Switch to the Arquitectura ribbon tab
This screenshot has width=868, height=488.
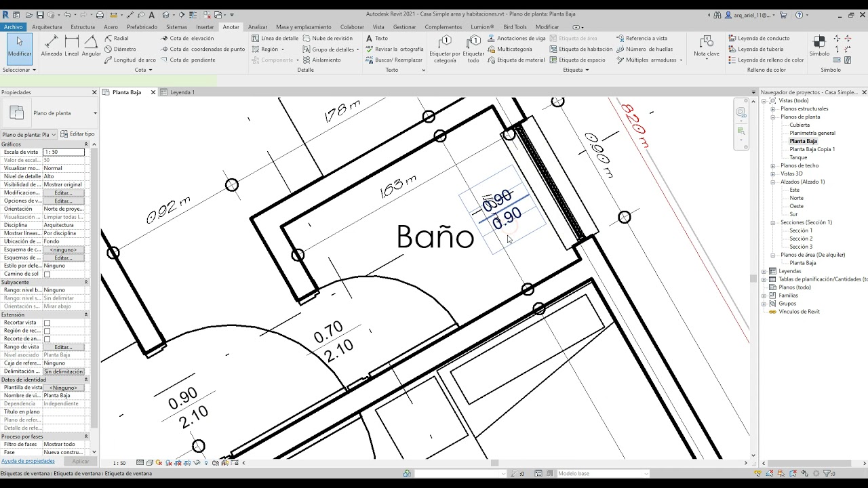[47, 27]
